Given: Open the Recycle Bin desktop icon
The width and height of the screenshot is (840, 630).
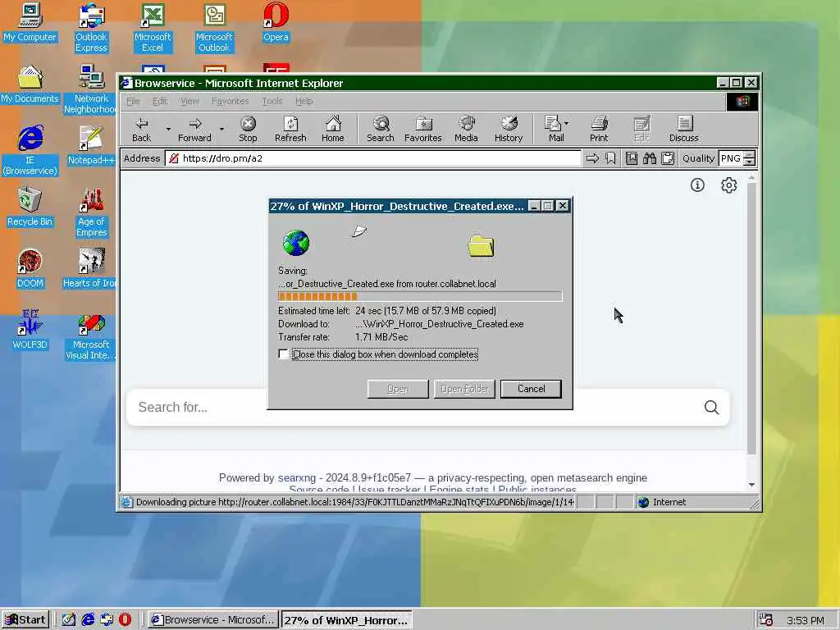Looking at the screenshot, I should point(30,207).
